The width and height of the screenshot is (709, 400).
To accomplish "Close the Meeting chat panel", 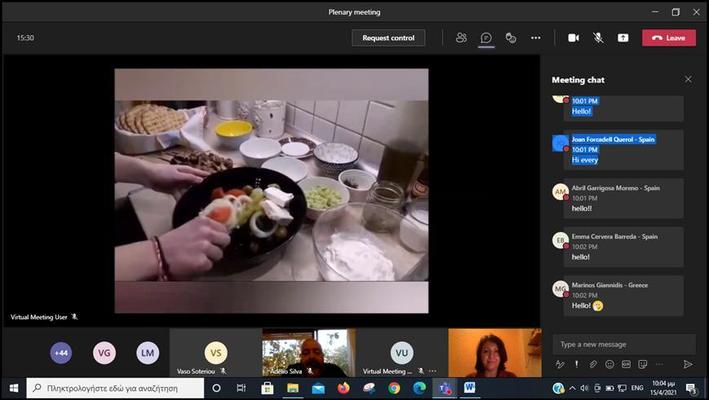I will [688, 80].
